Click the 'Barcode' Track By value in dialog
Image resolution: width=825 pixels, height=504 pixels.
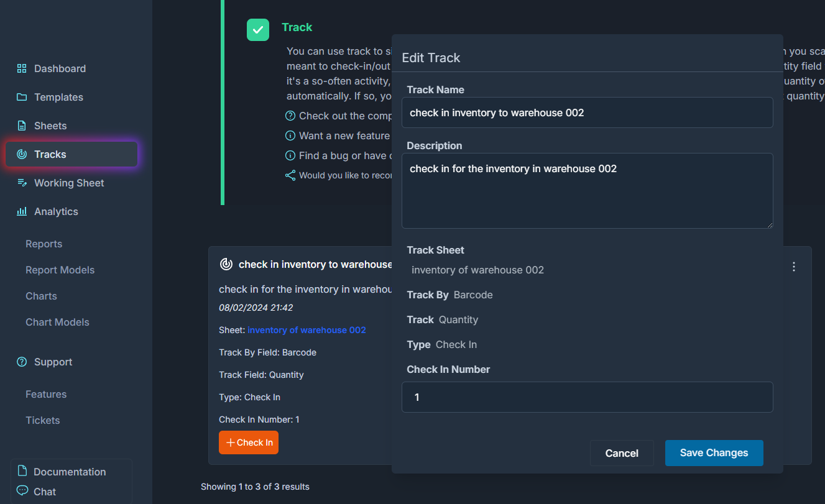pos(473,295)
